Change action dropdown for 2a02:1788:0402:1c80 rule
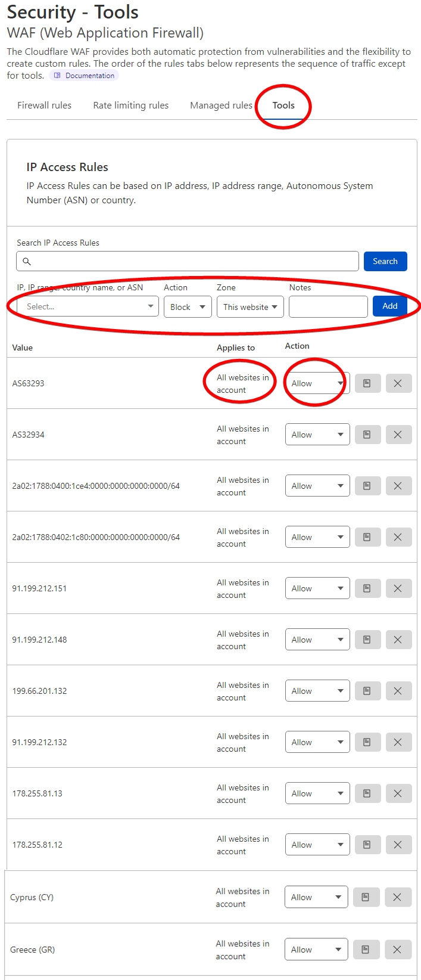This screenshot has height=980, width=421. pyautogui.click(x=317, y=537)
